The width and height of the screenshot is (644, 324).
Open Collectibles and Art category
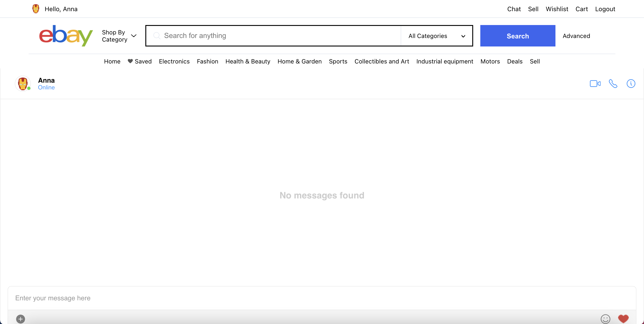pos(381,61)
